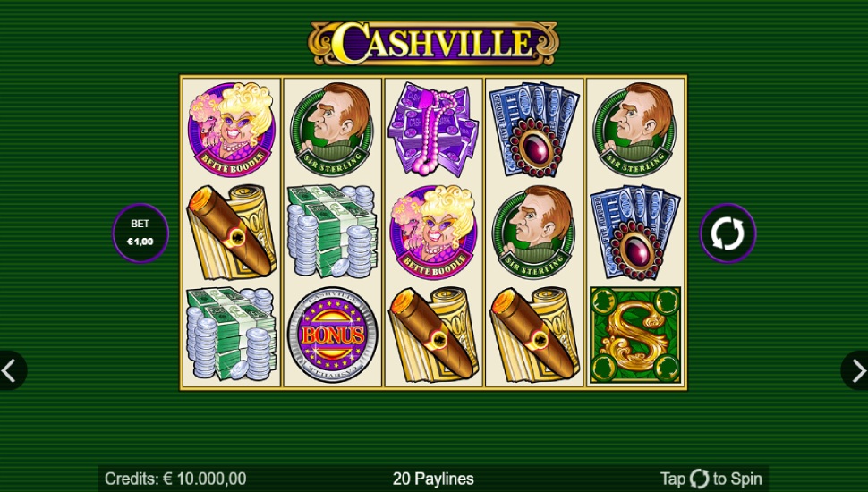Click the purple cash and pearls symbol
Screen dimensions: 868x492
(433, 129)
